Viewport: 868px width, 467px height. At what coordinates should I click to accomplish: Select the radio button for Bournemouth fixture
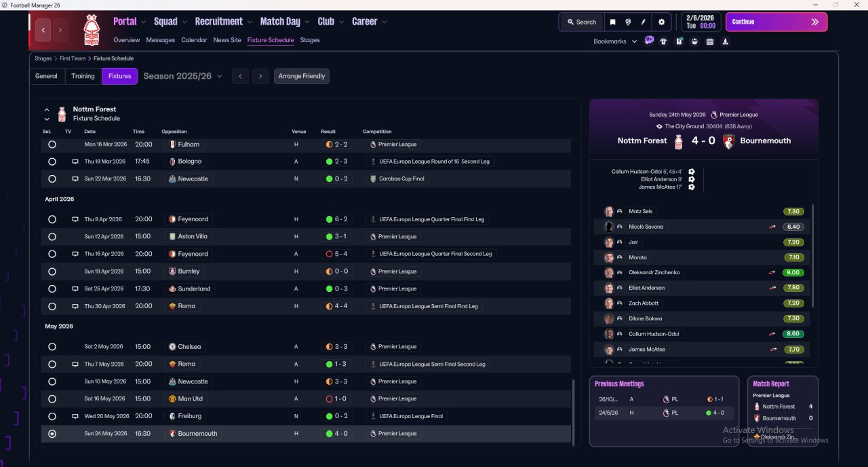[52, 434]
